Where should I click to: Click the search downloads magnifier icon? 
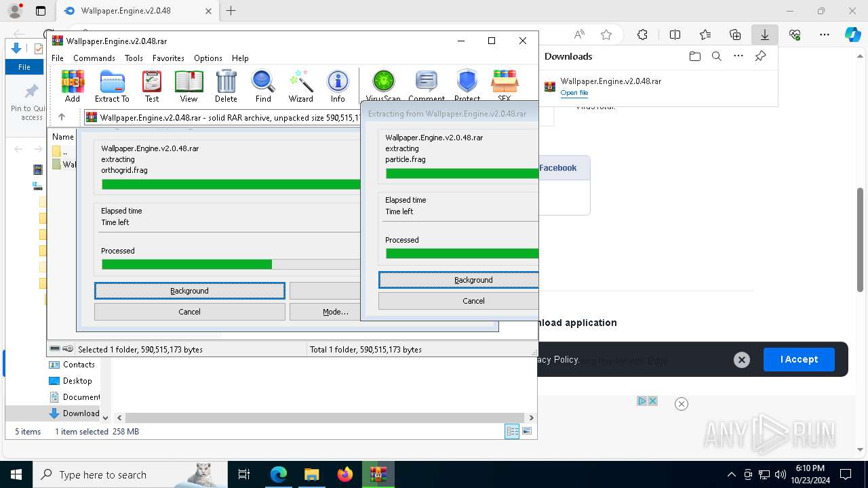pos(717,56)
